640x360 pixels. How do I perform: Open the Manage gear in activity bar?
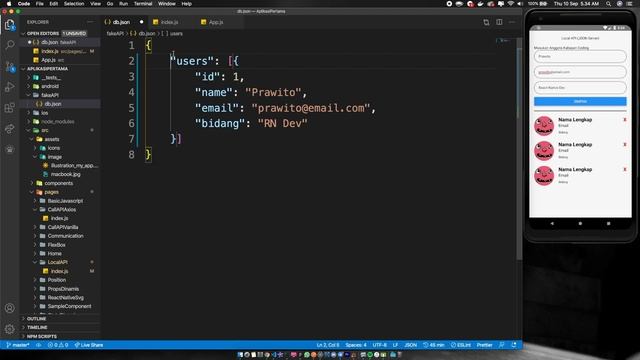10,329
